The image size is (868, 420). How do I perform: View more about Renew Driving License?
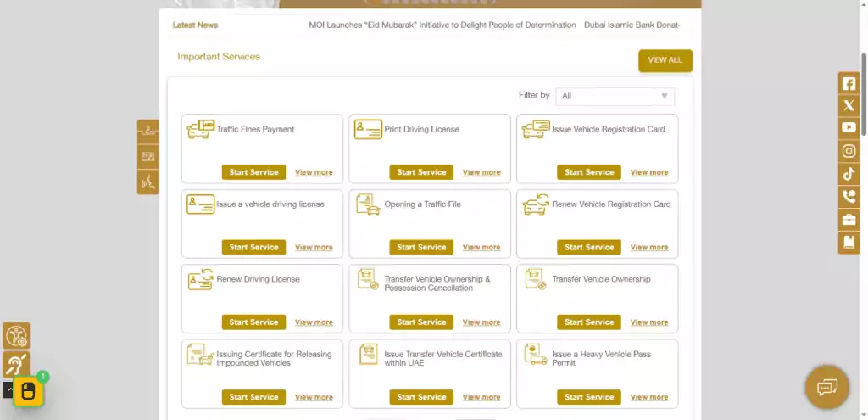click(314, 322)
